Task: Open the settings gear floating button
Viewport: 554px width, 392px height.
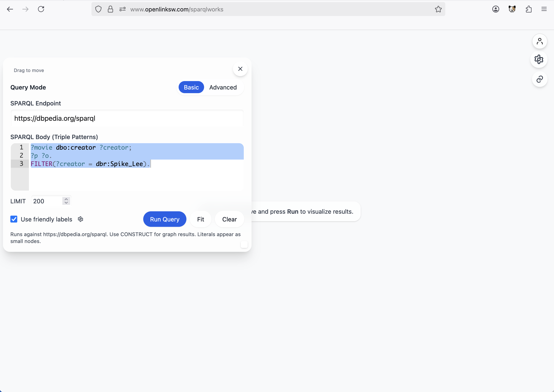Action: click(539, 59)
